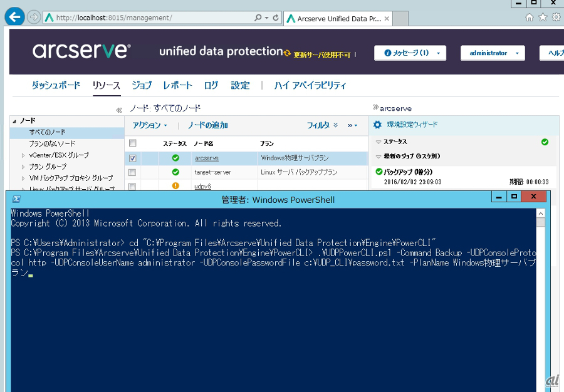This screenshot has height=392, width=564.
Task: Open the ハイ アベイラビリティ tab
Action: [x=310, y=85]
